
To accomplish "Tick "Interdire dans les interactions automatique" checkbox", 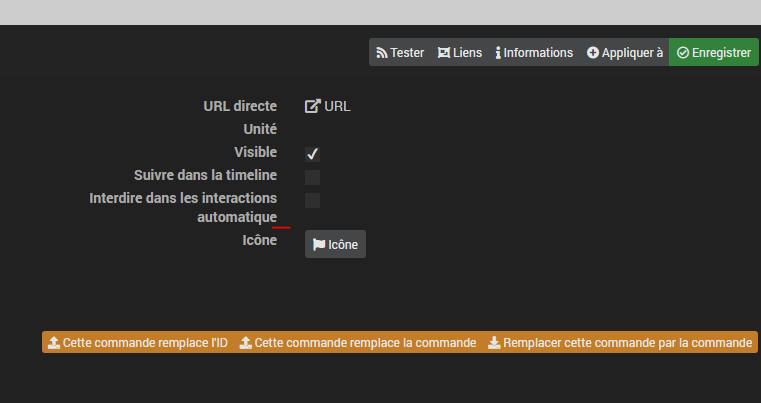I will (x=313, y=201).
